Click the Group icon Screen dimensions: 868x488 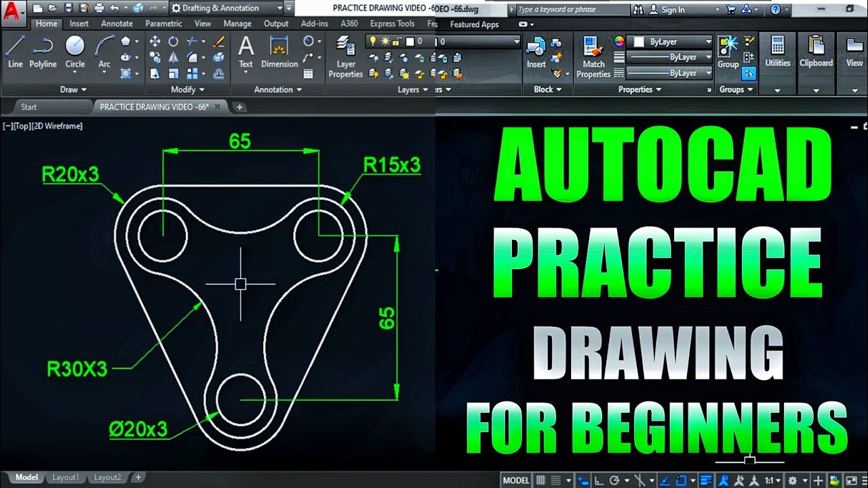728,52
